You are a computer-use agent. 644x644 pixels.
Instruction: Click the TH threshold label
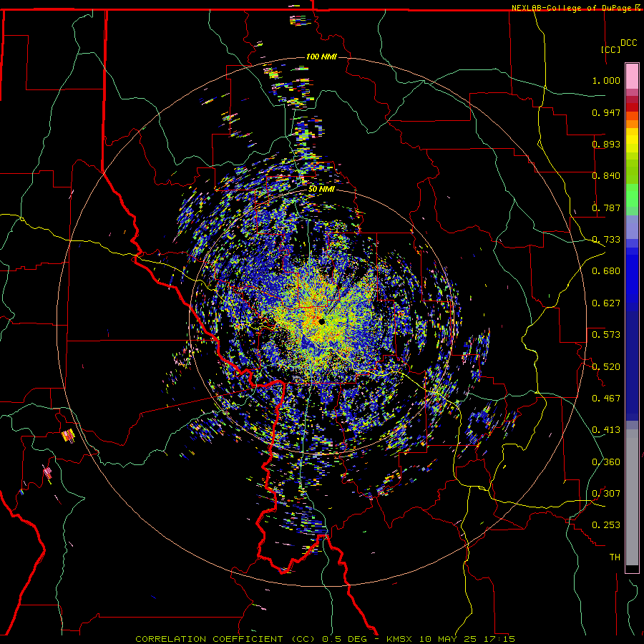tap(615, 557)
